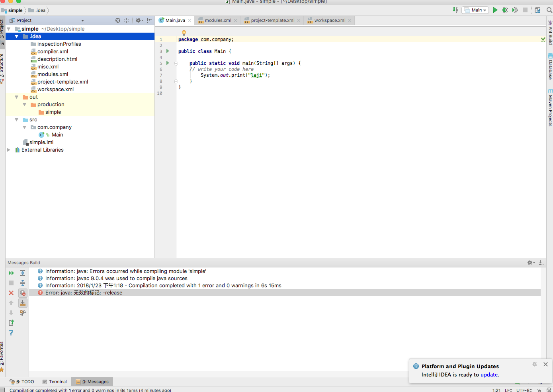Viewport: 553px width, 392px height.
Task: Collapse the .idea folder
Action: point(17,37)
